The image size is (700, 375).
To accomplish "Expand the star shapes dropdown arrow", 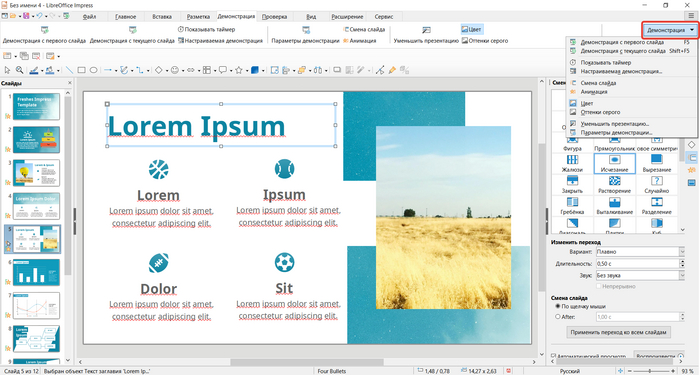I will [x=246, y=71].
